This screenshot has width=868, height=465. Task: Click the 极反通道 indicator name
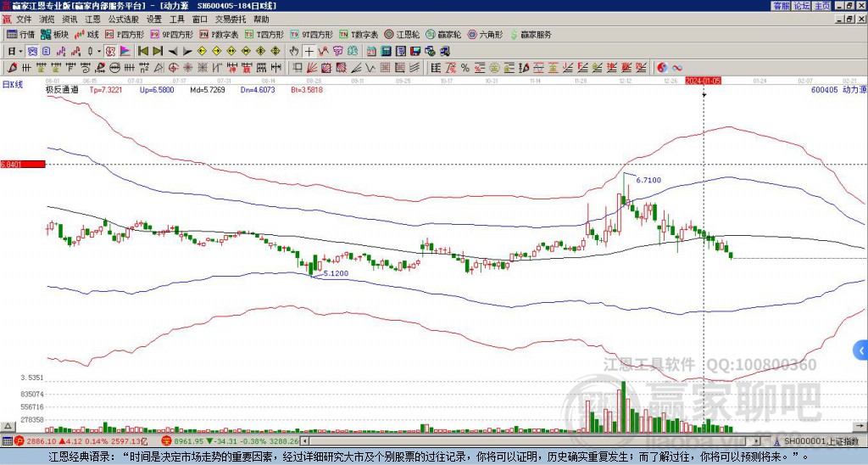(62, 90)
